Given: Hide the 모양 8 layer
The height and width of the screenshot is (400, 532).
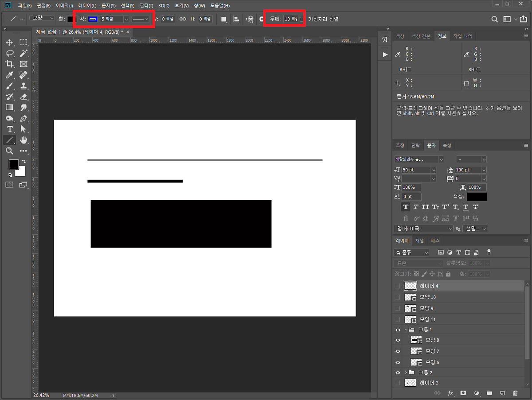Looking at the screenshot, I should [x=398, y=340].
